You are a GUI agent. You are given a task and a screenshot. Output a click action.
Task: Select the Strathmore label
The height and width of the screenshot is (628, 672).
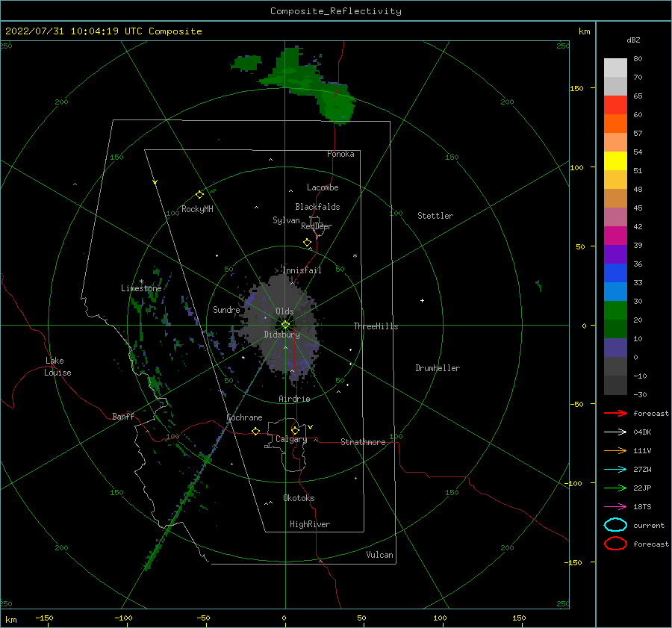point(363,442)
